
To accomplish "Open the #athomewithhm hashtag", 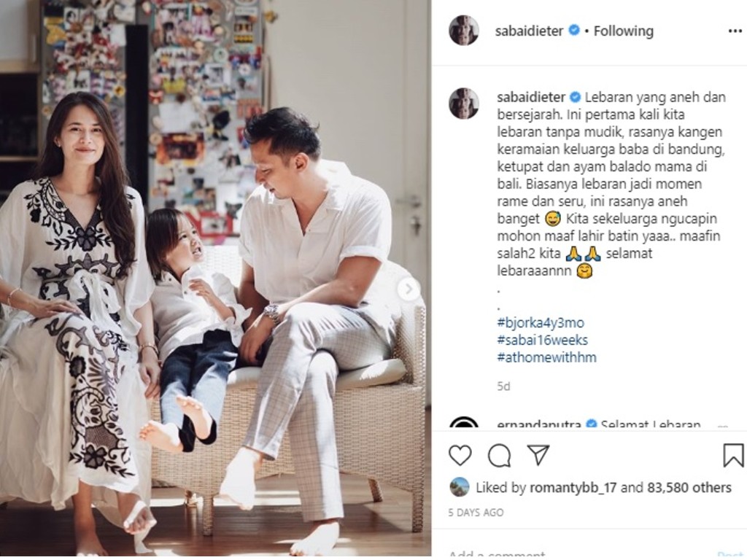I will [546, 357].
